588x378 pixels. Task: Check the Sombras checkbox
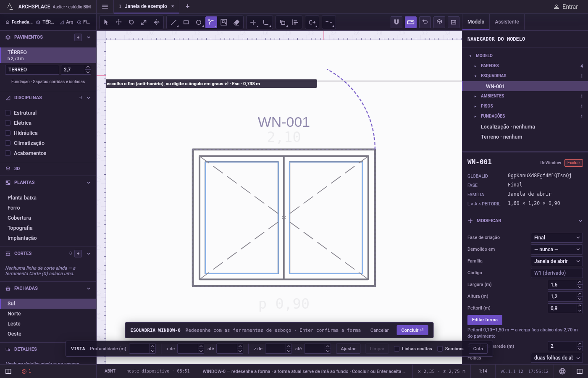click(440, 349)
